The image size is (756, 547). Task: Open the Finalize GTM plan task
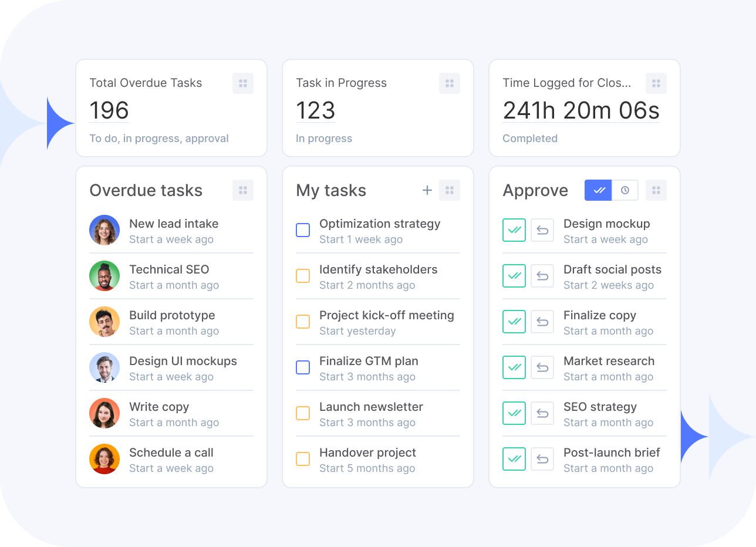coord(369,361)
